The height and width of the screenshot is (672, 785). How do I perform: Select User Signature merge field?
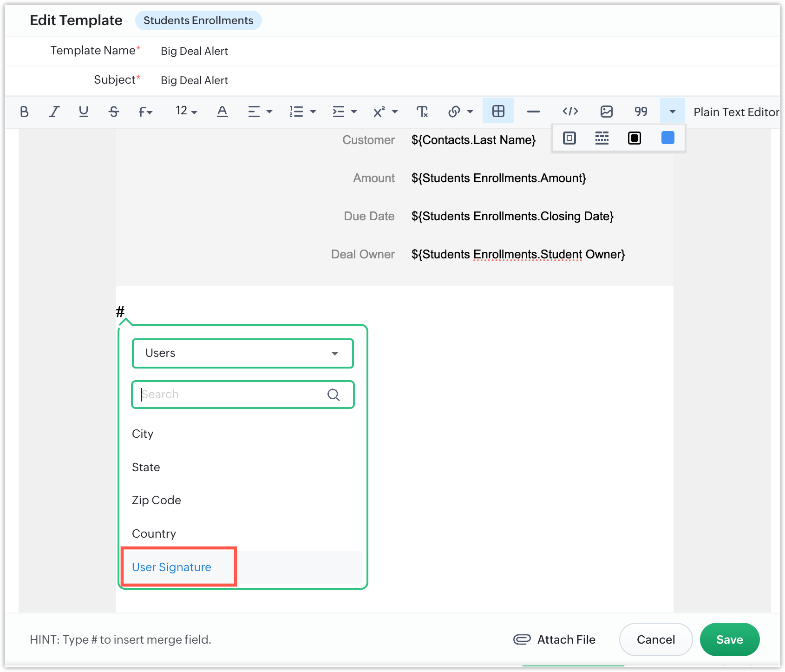(171, 567)
